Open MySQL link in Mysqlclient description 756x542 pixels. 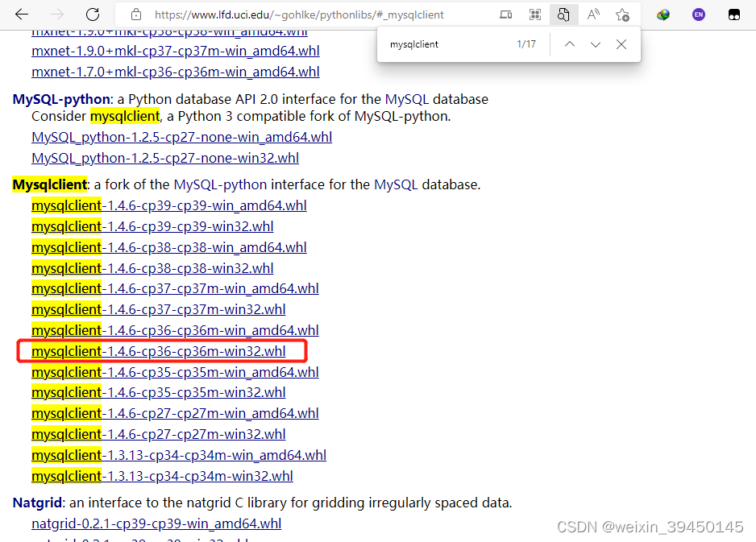[x=396, y=184]
